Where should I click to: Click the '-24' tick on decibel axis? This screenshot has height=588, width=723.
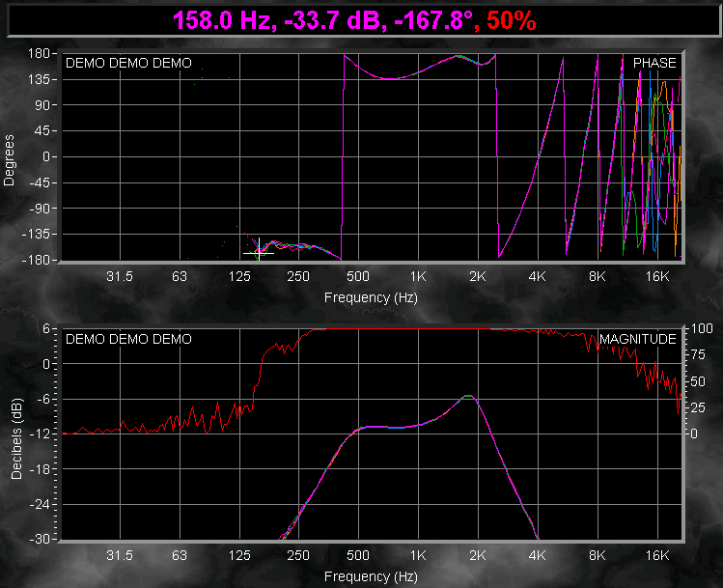pyautogui.click(x=40, y=504)
